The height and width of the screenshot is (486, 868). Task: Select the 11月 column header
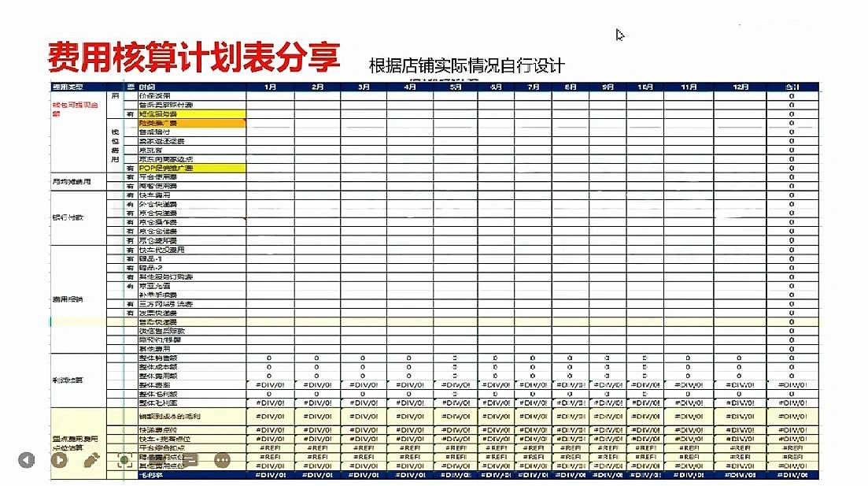(689, 87)
